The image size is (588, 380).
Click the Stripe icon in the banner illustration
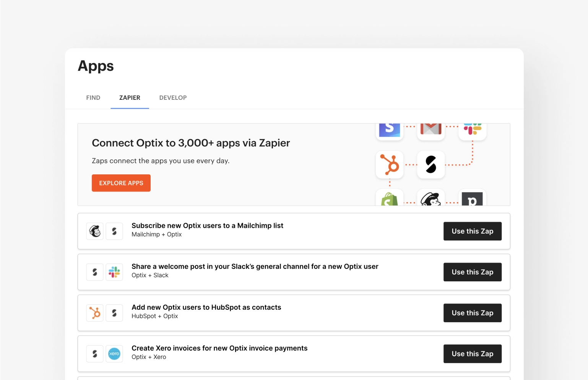click(x=389, y=129)
